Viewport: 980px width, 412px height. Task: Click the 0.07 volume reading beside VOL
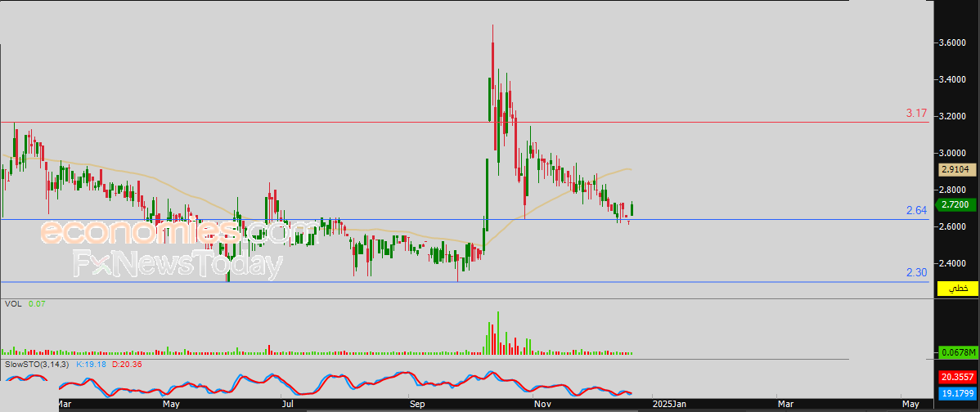click(x=36, y=303)
